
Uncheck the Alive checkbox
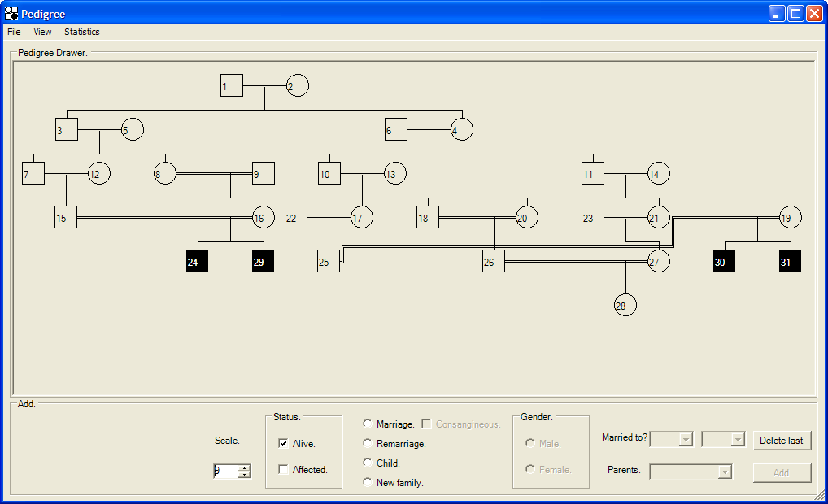(283, 443)
